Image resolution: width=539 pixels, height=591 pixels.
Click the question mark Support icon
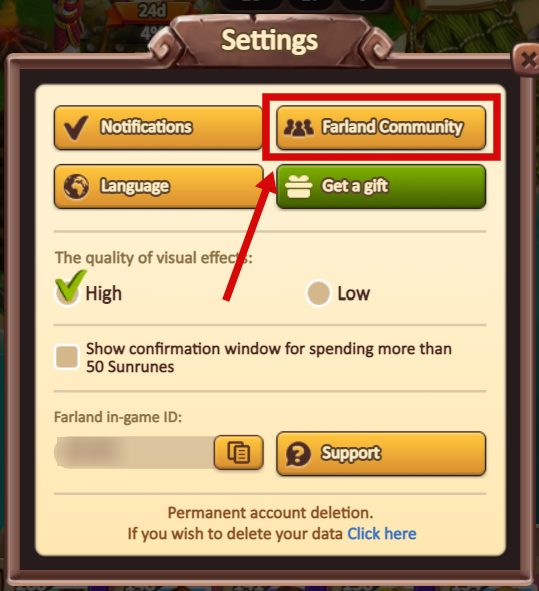[298, 454]
